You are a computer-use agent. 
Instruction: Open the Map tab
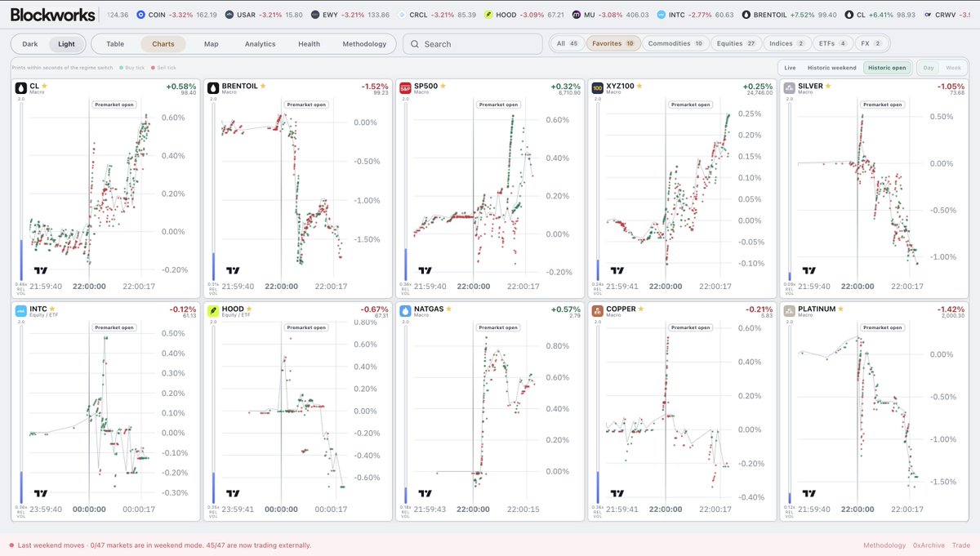(x=212, y=44)
